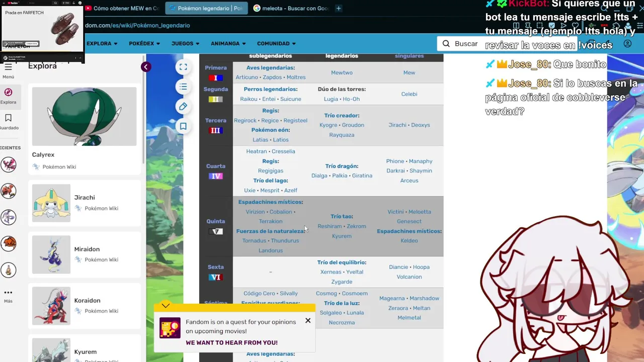Expand the ANIMANGA dropdown menu
This screenshot has height=362, width=644.
(x=228, y=44)
